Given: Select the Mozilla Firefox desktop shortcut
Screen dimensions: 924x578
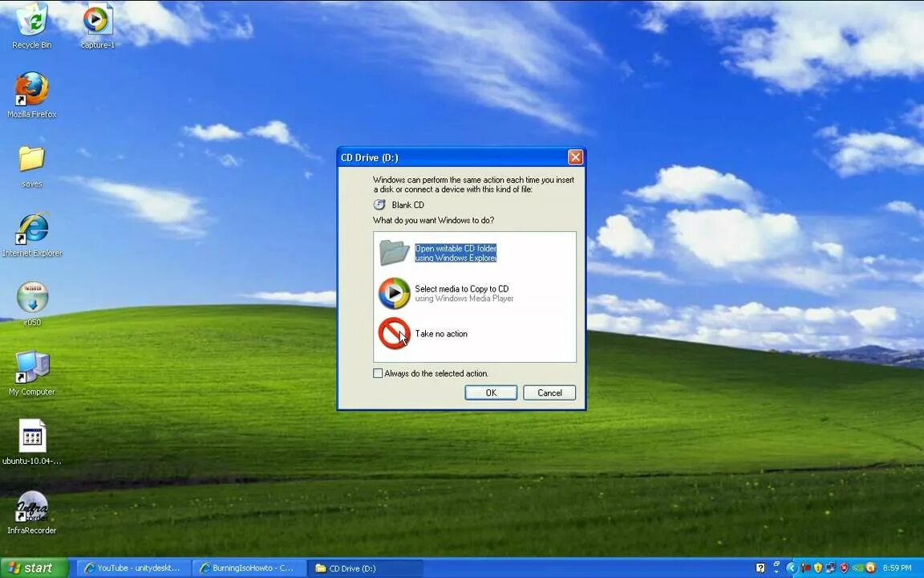Looking at the screenshot, I should 32,96.
